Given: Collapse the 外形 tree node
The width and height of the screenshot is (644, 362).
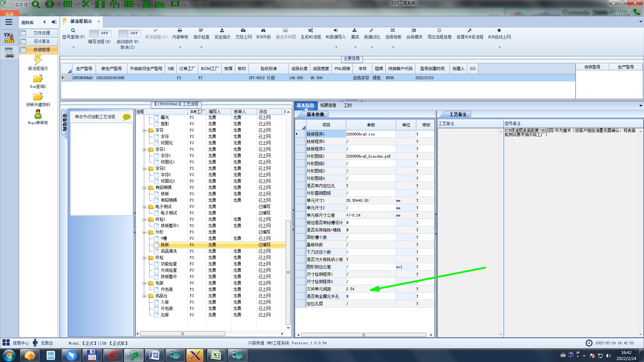Looking at the screenshot, I should (144, 232).
